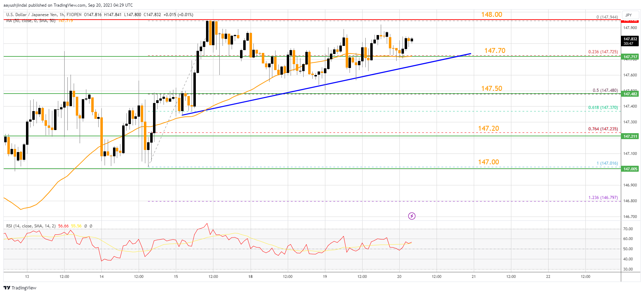The width and height of the screenshot is (644, 294).
Task: Click date label 18 on time axis
Action: [x=250, y=276]
